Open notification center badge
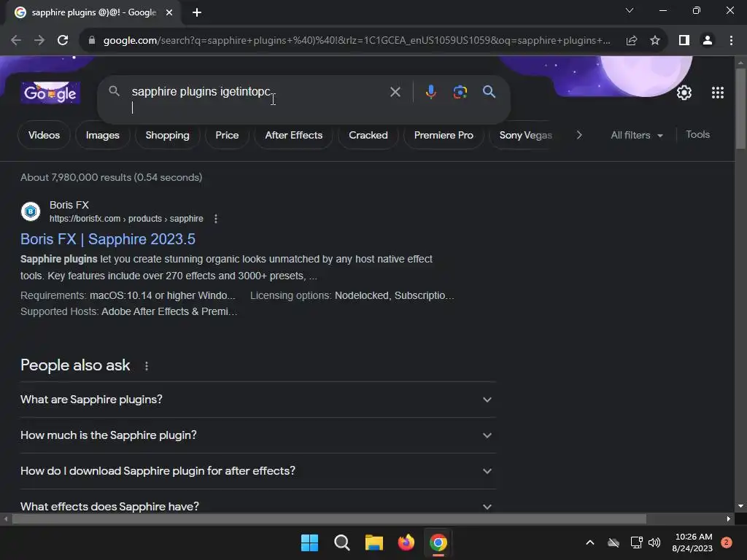747x560 pixels. point(726,542)
